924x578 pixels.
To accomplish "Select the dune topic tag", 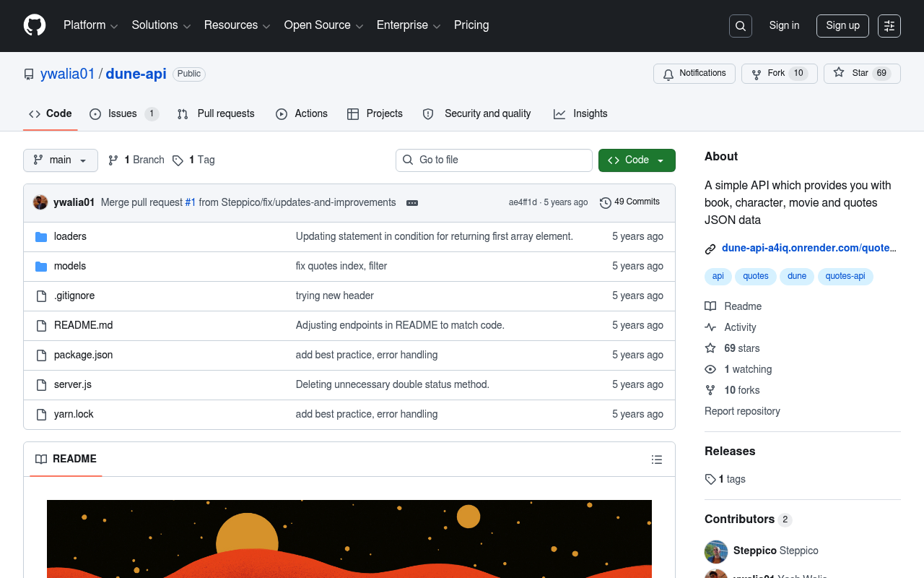I will coord(797,277).
